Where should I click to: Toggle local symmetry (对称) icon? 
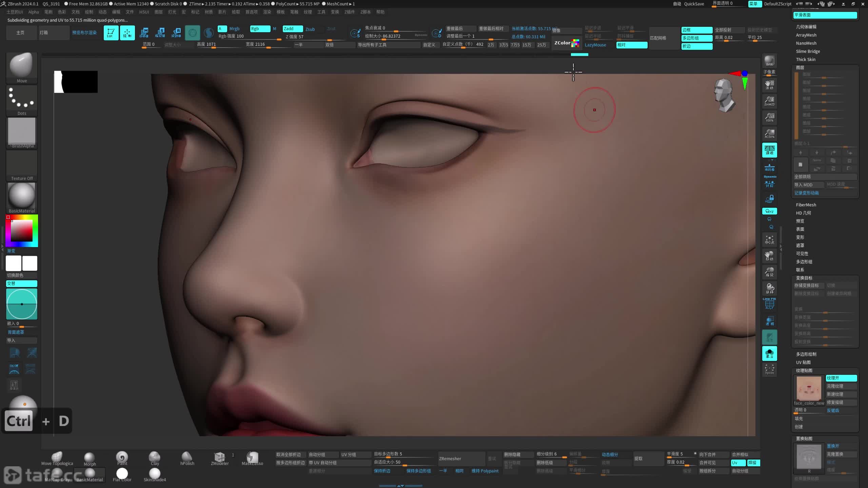tap(769, 184)
